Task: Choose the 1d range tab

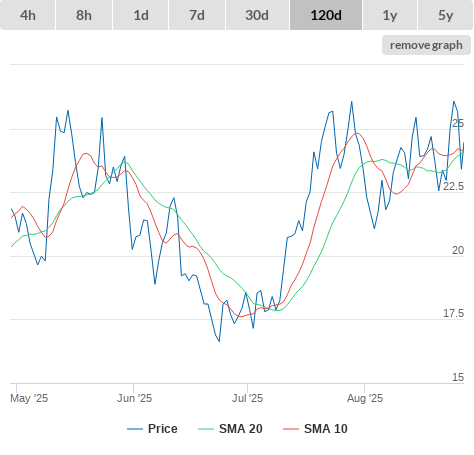Action: click(141, 15)
